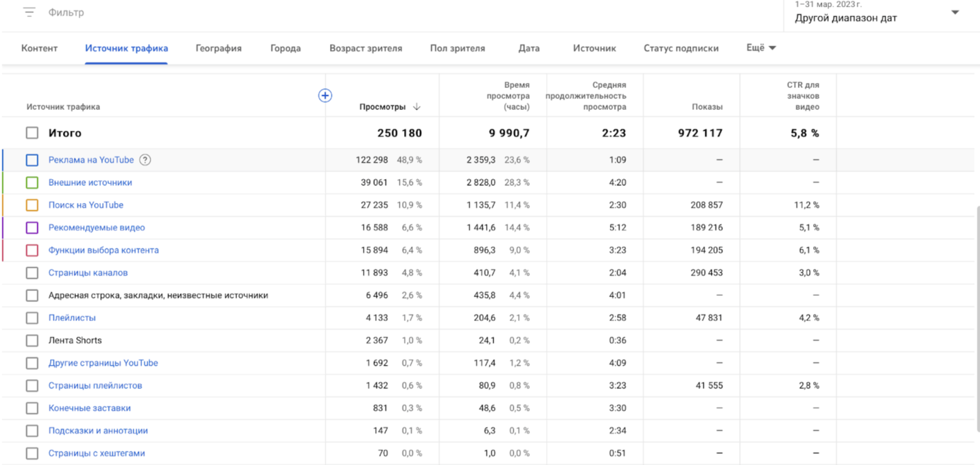Open the География tab

[x=219, y=48]
